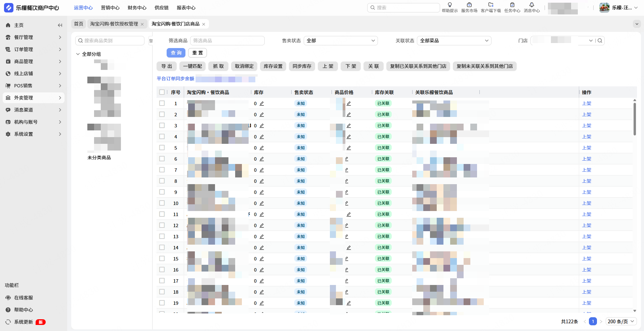Screen dimensions: 644x331
Task: Click the 平台订单同步余额 link
Action: click(175, 79)
